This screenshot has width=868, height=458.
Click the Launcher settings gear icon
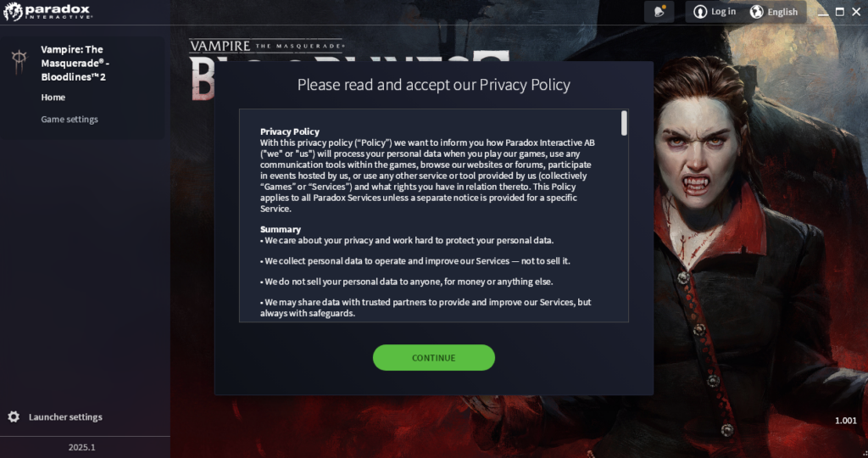click(x=14, y=416)
